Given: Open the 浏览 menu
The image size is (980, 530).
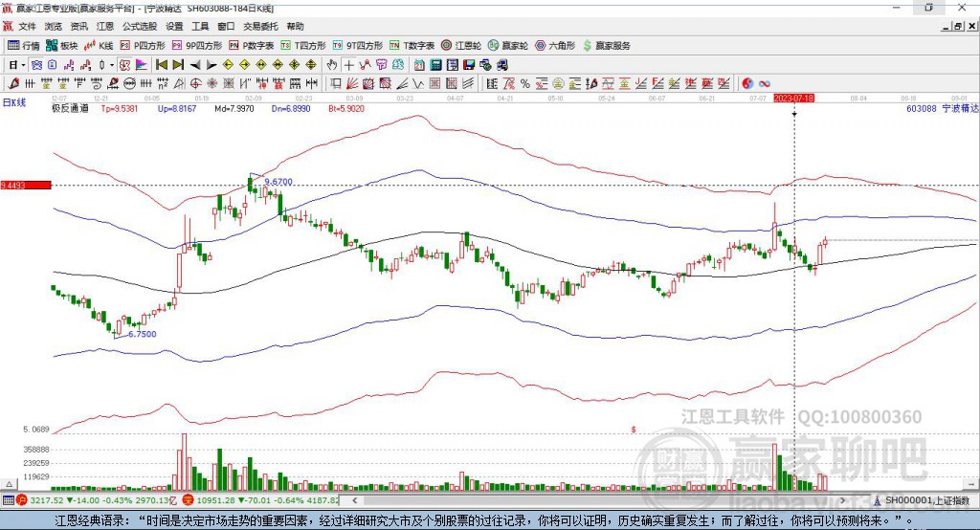Looking at the screenshot, I should (x=54, y=26).
